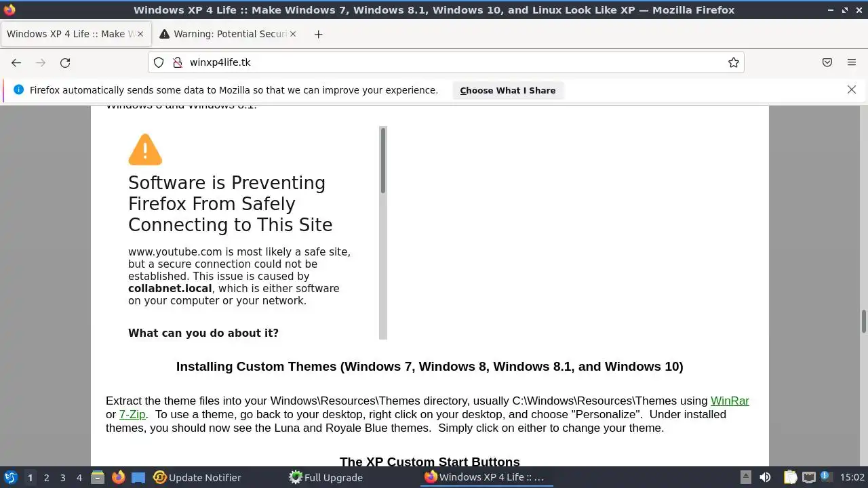Click the embedded frame's scrollbar thumb
This screenshot has width=868, height=488.
tap(382, 160)
